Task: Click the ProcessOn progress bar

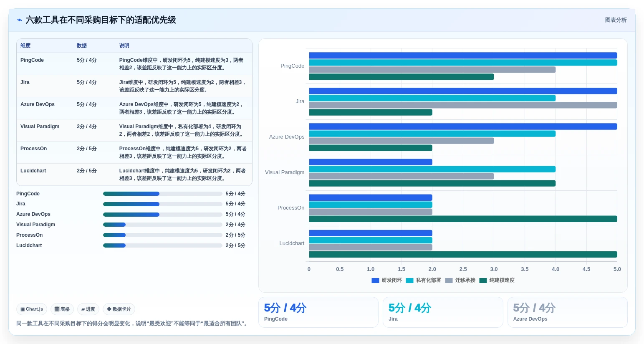Action: 162,235
